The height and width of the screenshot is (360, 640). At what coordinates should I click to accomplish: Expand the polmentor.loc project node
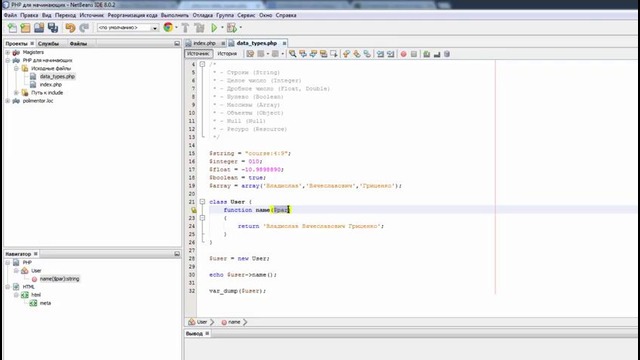coord(7,101)
